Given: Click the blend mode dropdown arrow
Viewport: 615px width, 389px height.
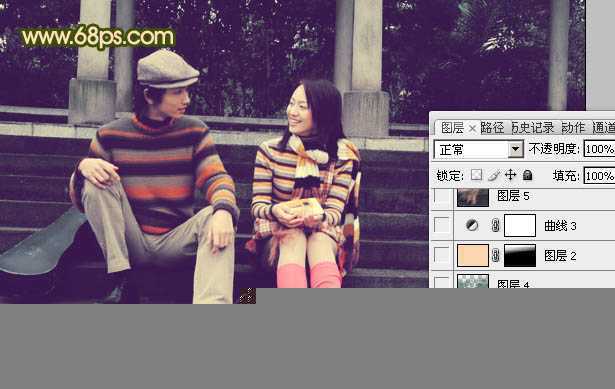Looking at the screenshot, I should [516, 149].
